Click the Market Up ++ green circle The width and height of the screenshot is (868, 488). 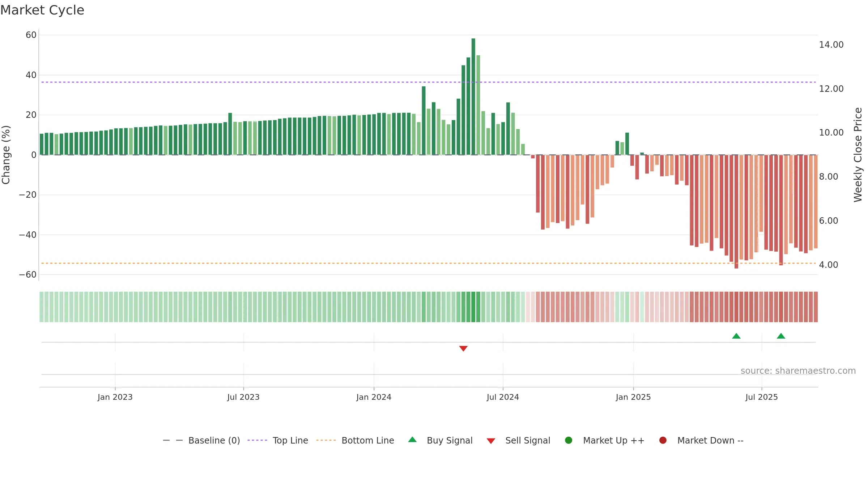pyautogui.click(x=569, y=440)
